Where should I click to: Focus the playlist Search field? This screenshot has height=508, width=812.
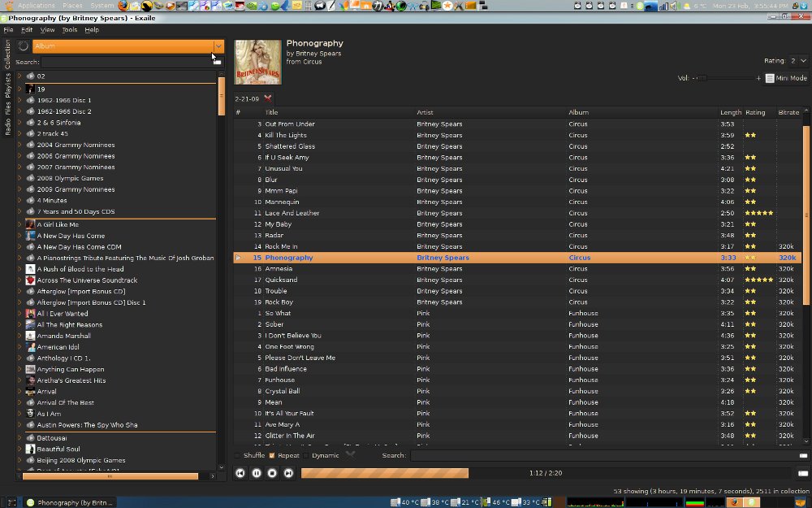pos(610,456)
